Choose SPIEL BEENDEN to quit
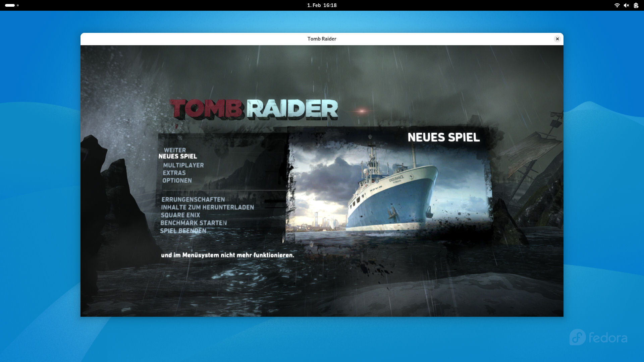 [183, 231]
